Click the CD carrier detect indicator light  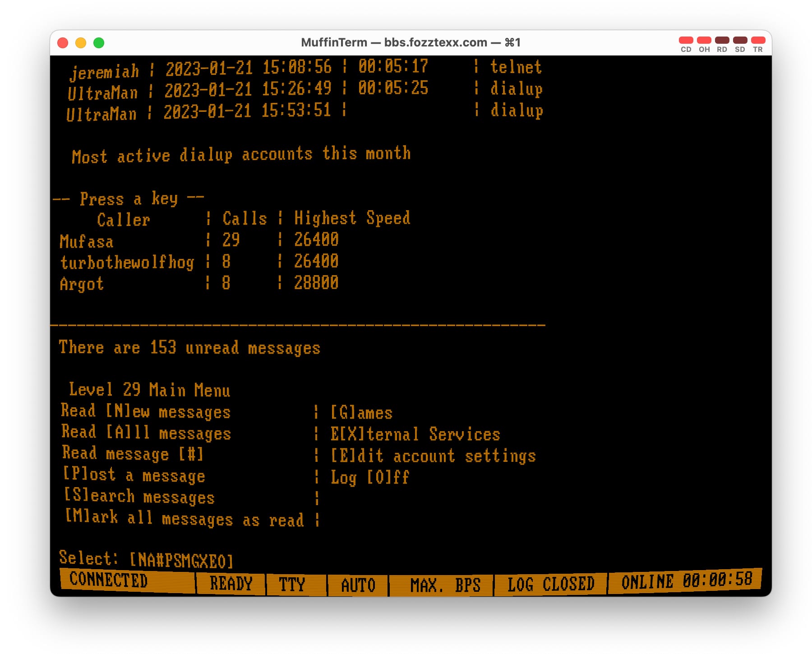686,40
